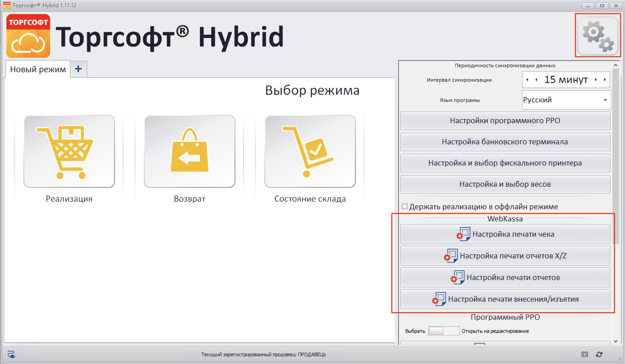Click the 15 минут interval value
625x364 pixels.
(566, 80)
